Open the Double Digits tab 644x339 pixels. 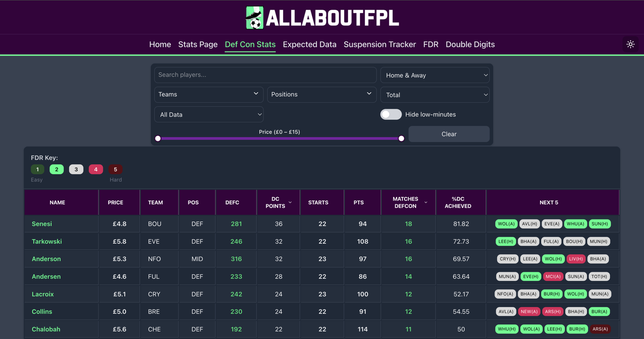click(x=470, y=44)
